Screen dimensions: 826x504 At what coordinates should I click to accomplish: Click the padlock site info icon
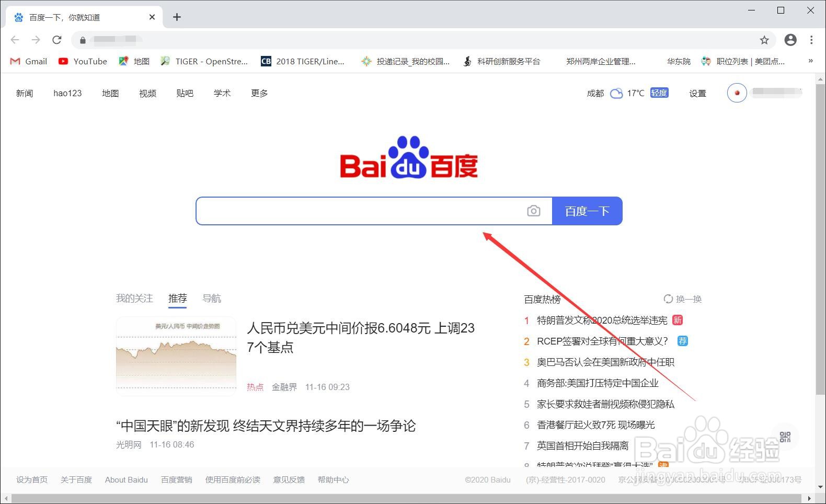(83, 40)
